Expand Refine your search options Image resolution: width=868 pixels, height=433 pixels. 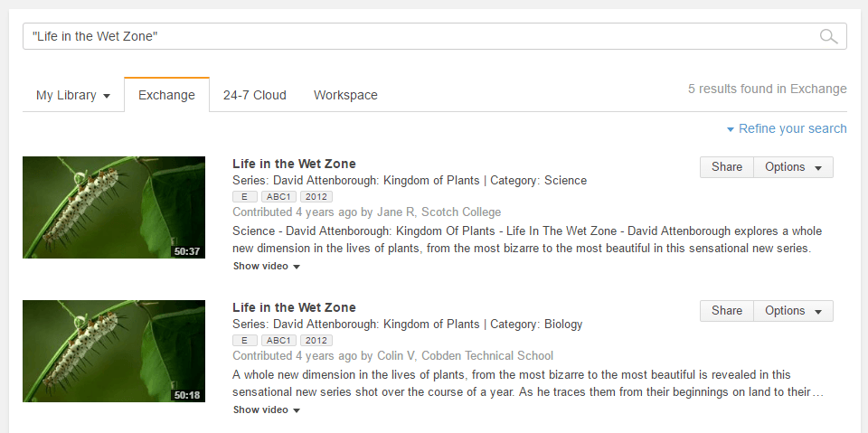787,128
